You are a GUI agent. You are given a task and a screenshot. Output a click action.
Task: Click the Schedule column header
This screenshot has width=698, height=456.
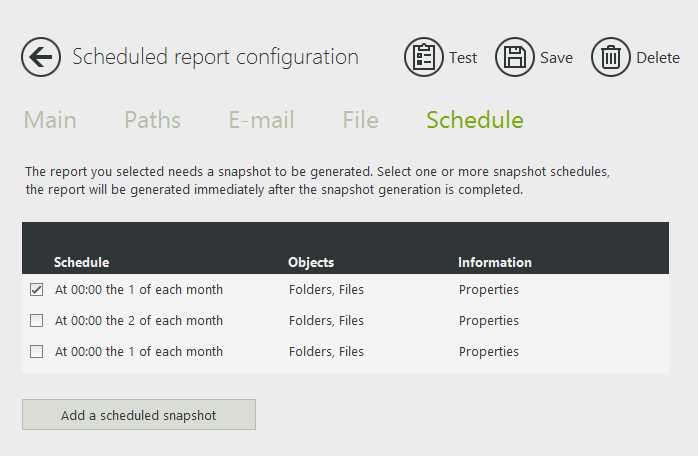(81, 262)
